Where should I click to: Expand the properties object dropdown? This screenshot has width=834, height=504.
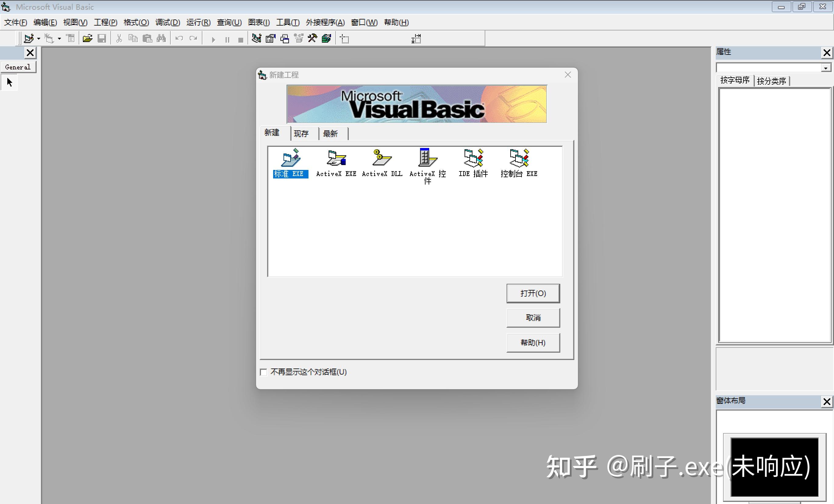click(x=826, y=68)
